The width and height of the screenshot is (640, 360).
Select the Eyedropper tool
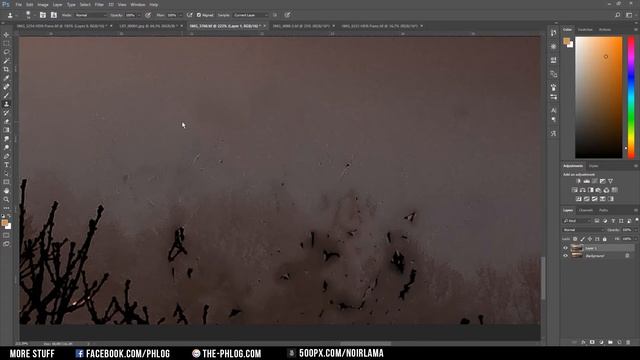coord(6,78)
